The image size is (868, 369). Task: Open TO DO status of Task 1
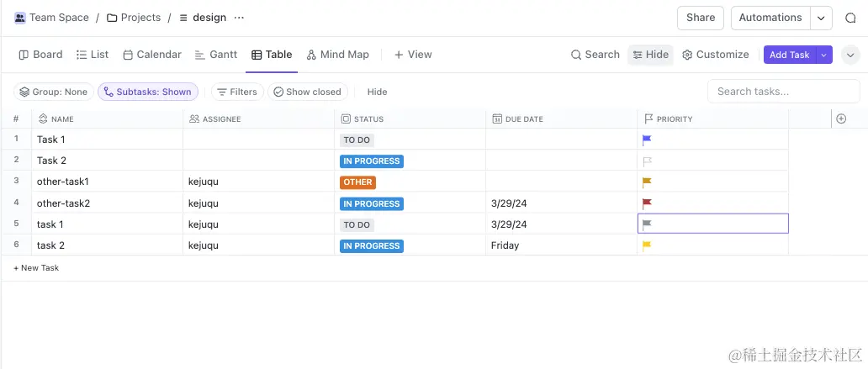click(x=357, y=140)
